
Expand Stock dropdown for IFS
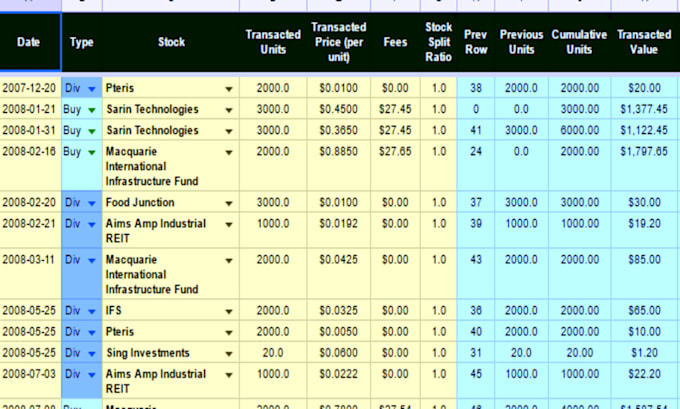(229, 312)
